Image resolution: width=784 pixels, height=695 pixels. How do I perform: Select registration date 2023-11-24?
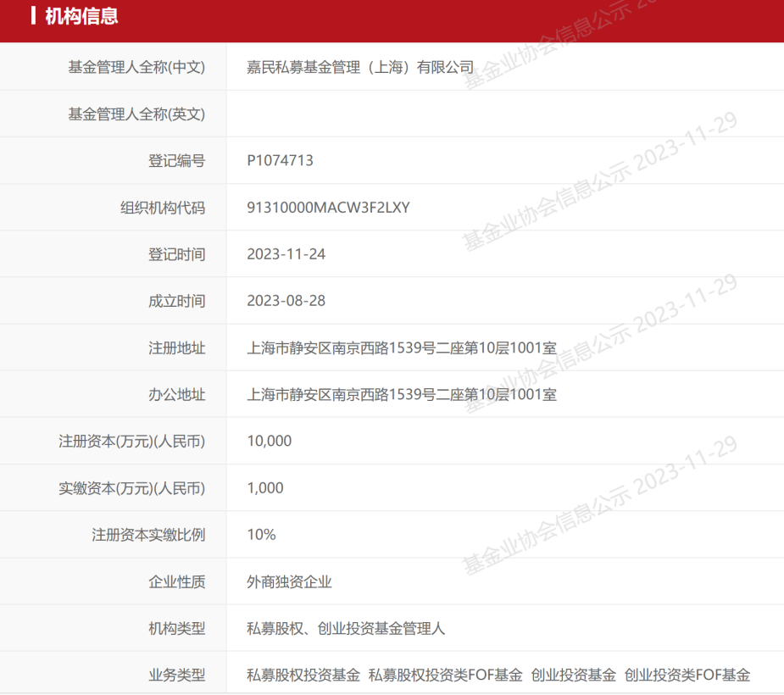286,254
